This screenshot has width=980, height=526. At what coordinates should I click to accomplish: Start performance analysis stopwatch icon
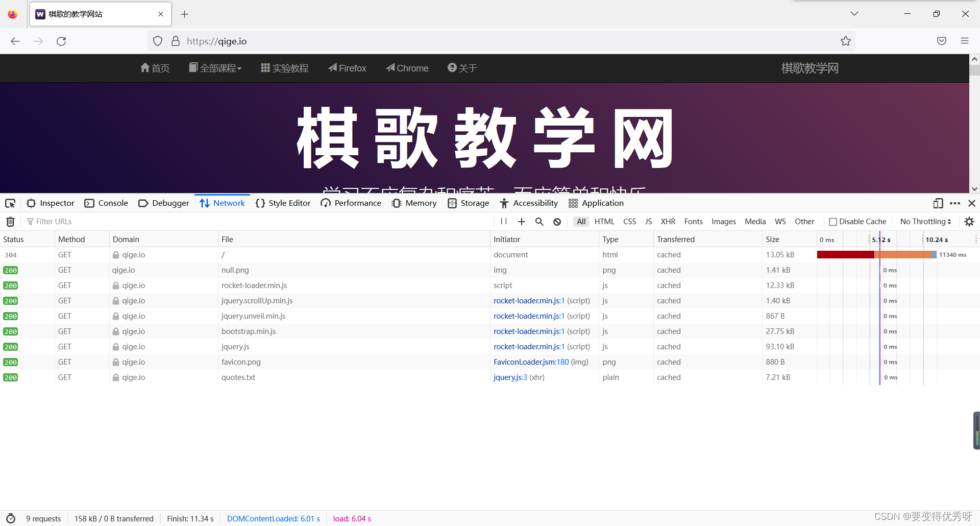pos(11,519)
